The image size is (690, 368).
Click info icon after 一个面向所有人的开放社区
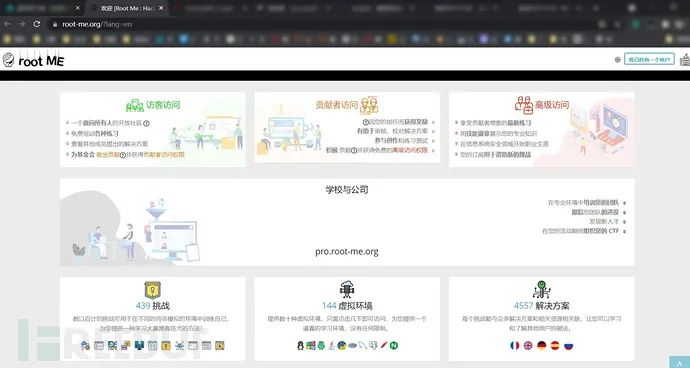point(146,123)
